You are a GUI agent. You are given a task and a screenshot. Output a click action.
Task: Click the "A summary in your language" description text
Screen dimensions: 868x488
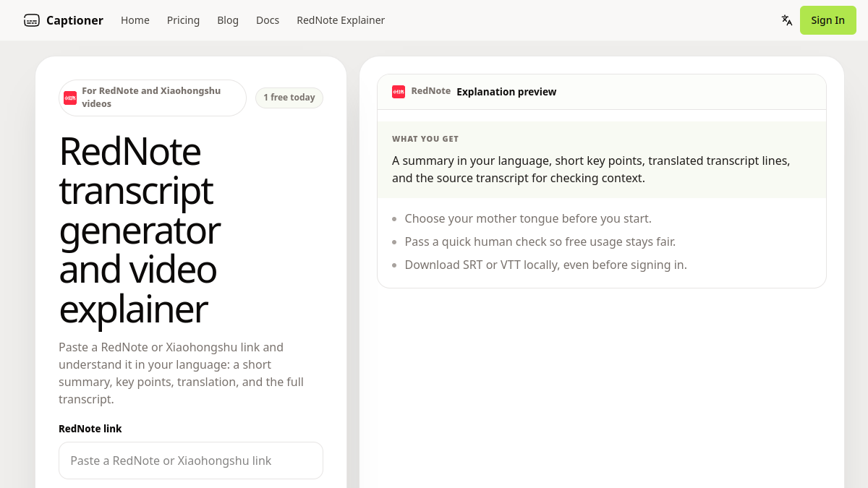click(591, 169)
